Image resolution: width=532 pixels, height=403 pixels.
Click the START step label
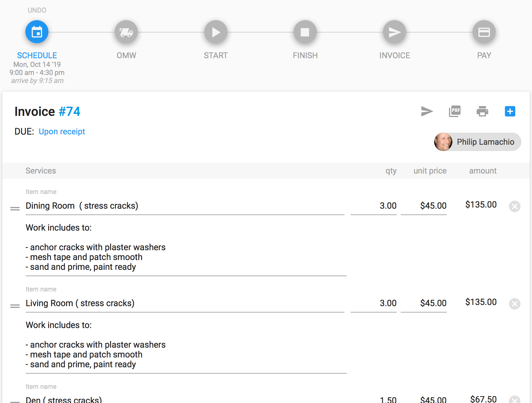[x=216, y=55]
